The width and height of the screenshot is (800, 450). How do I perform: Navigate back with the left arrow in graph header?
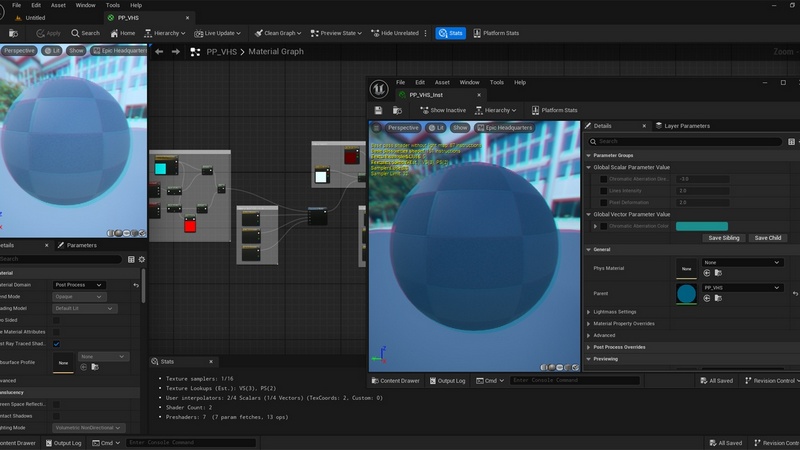pos(158,52)
